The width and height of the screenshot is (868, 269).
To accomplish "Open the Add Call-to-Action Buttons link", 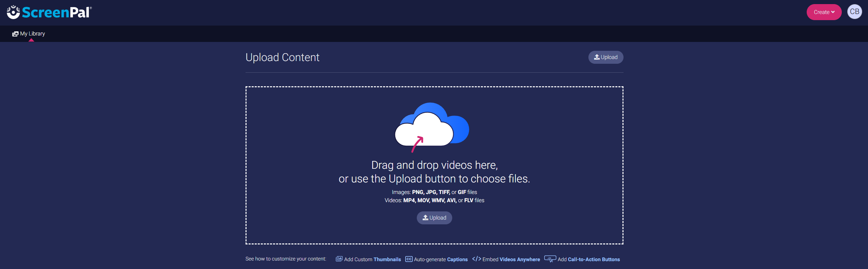I will pos(588,259).
